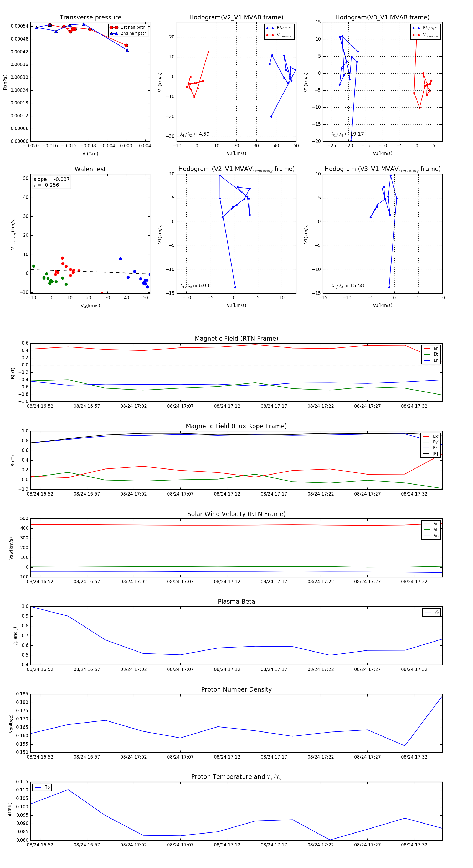
Task: Click 'Hodogram(V3_V1 MVAB frame)' title
Action: pos(382,17)
